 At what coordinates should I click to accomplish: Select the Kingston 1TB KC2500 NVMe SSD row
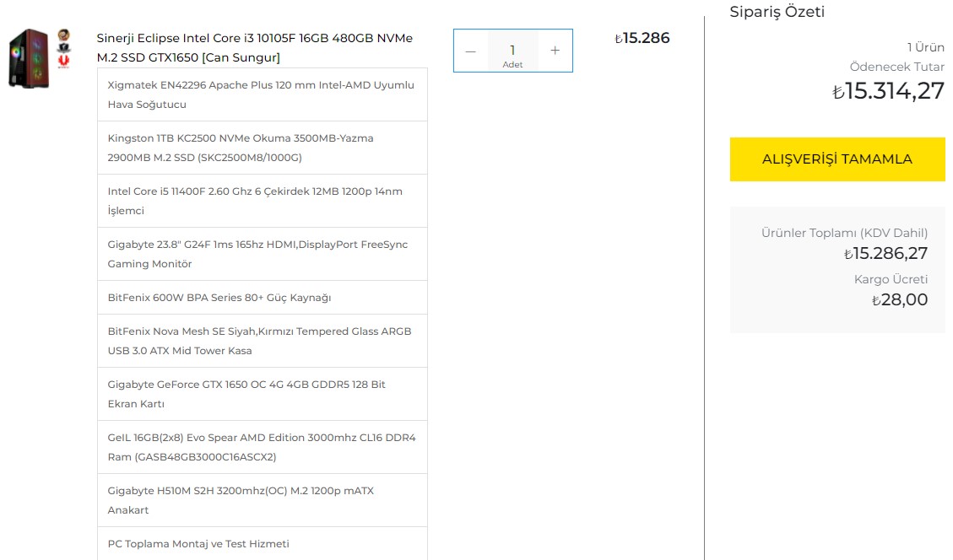pos(263,148)
